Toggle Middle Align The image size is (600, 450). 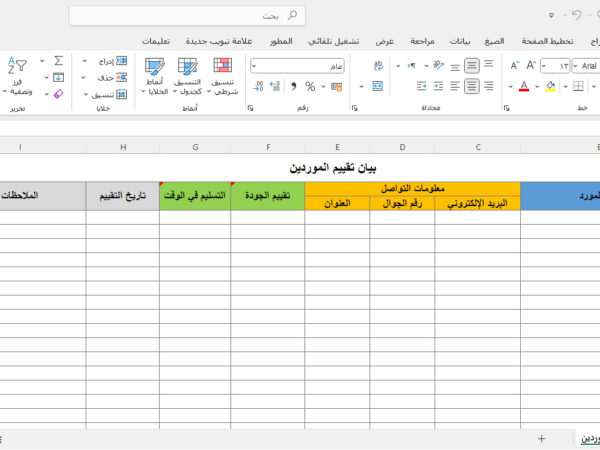pyautogui.click(x=472, y=66)
